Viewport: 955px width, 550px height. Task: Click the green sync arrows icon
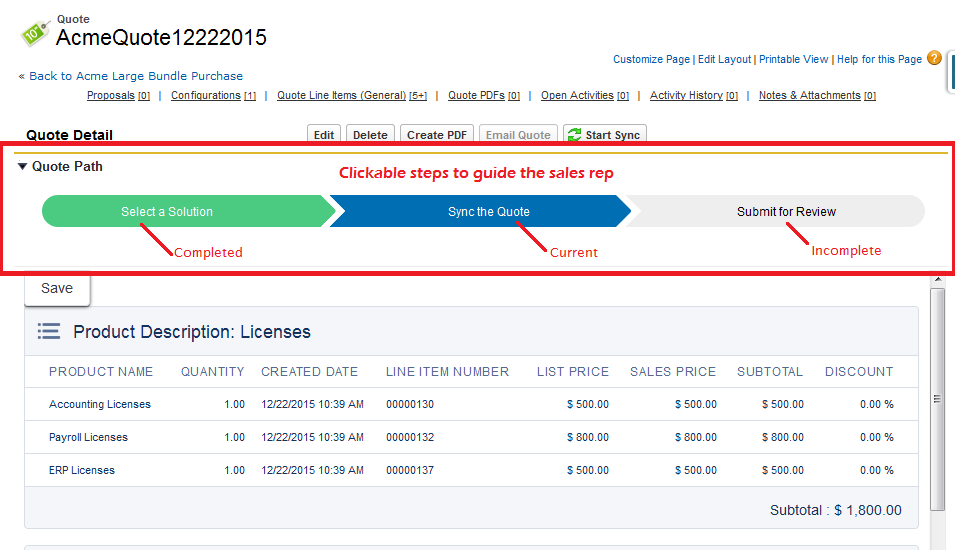(574, 135)
